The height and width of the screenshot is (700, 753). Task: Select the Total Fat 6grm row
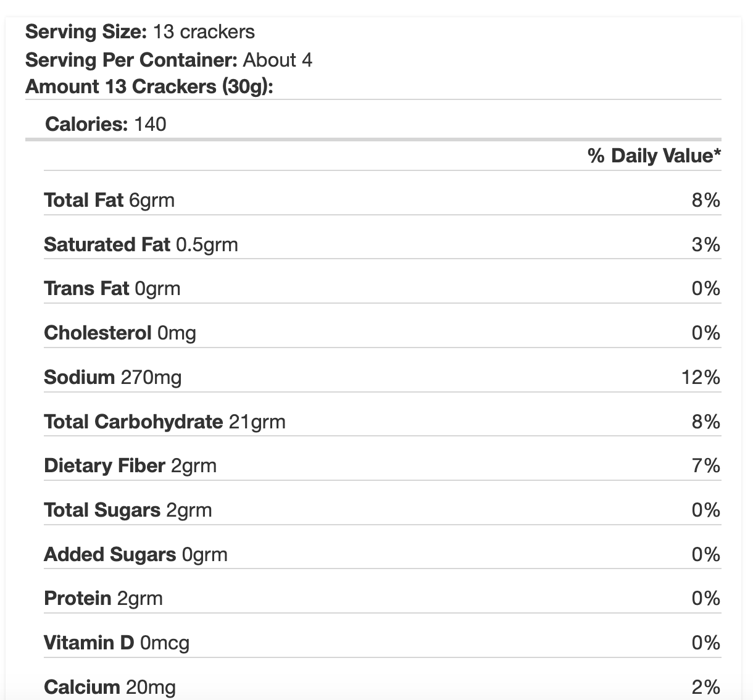click(383, 200)
